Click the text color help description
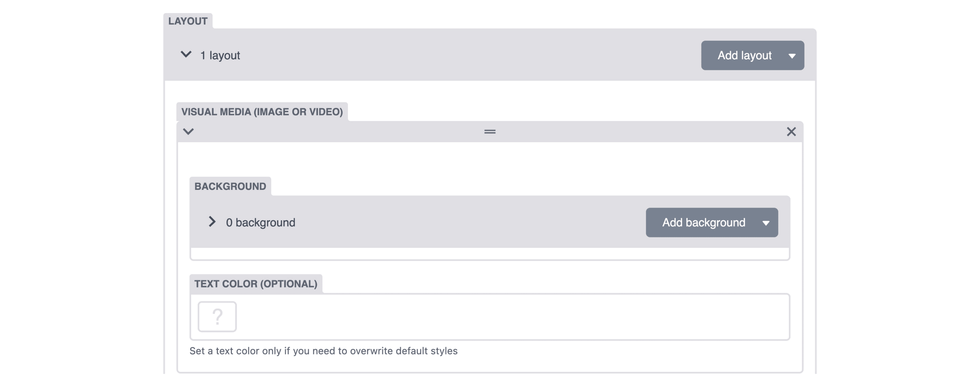Screen dimensions: 980x387 point(323,351)
